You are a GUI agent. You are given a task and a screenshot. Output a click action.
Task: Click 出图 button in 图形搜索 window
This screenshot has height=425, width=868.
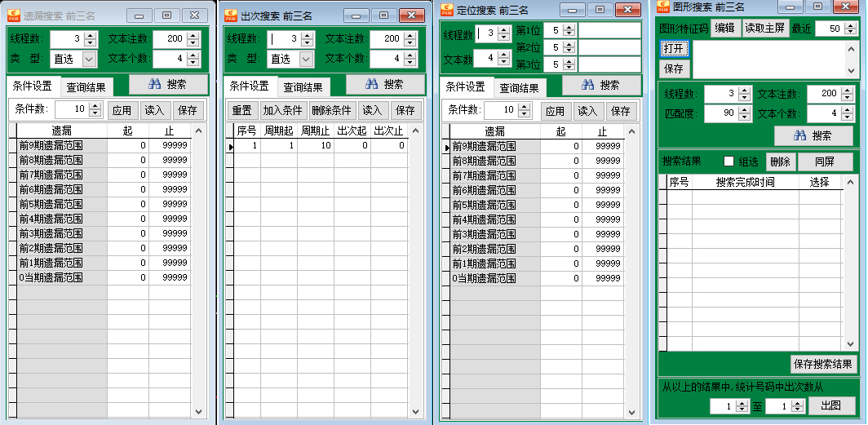tap(831, 405)
